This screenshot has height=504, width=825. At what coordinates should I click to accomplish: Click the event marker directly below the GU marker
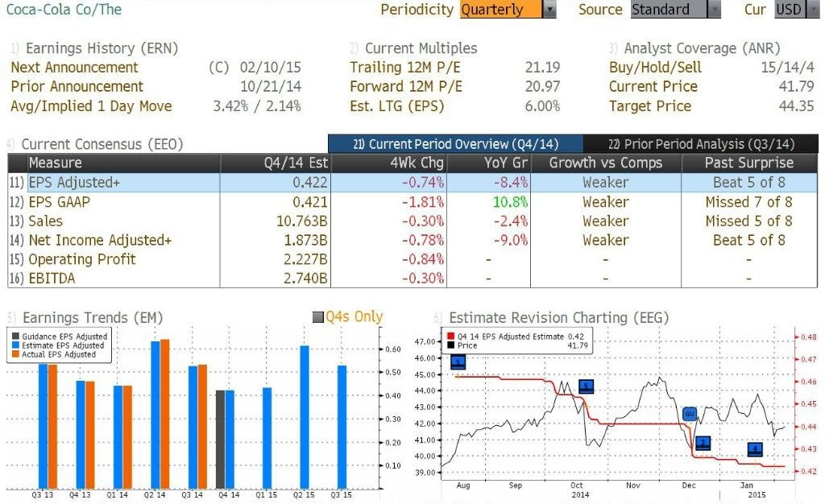coord(703,443)
